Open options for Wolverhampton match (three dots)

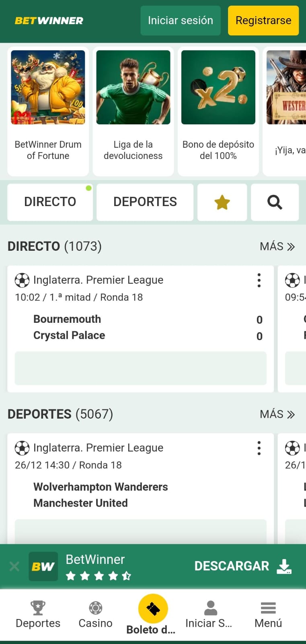(259, 448)
